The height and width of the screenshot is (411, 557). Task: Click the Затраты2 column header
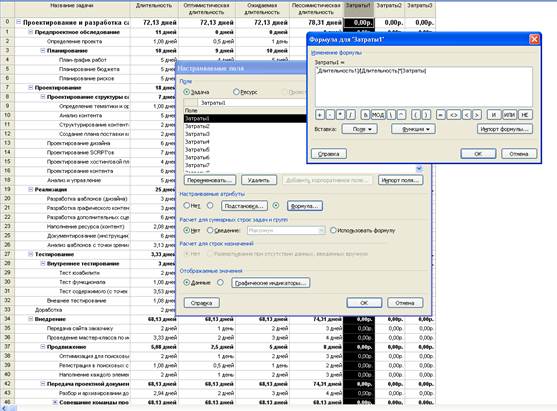[389, 9]
